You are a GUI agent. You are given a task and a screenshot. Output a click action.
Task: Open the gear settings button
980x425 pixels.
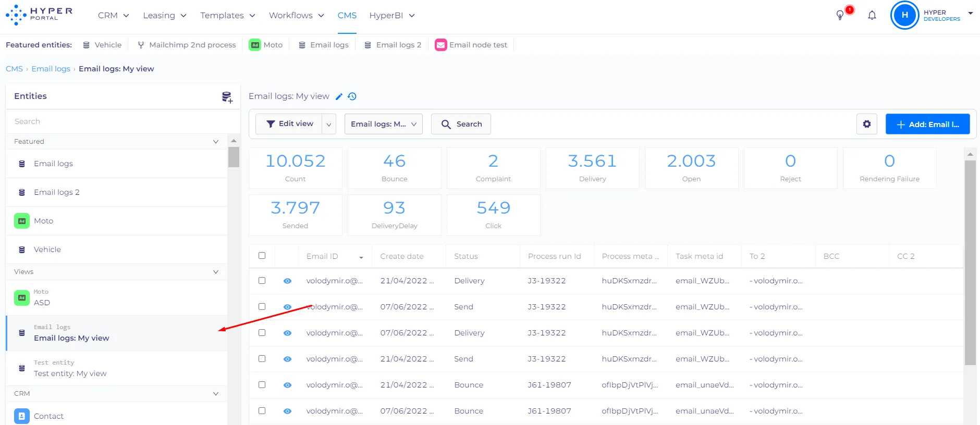[x=866, y=124]
